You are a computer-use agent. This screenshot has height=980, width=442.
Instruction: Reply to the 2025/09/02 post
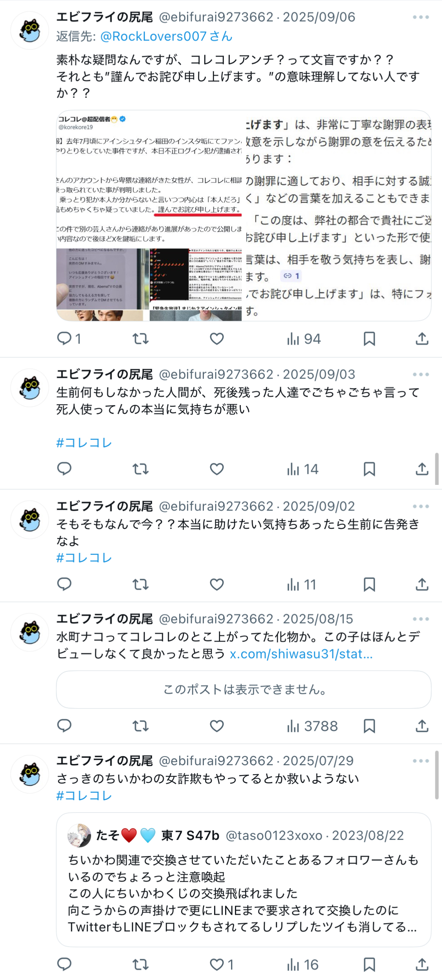click(64, 584)
